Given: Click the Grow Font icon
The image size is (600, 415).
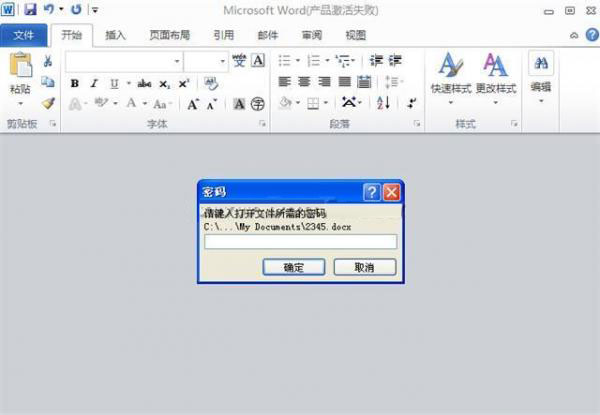Looking at the screenshot, I should pyautogui.click(x=193, y=104).
